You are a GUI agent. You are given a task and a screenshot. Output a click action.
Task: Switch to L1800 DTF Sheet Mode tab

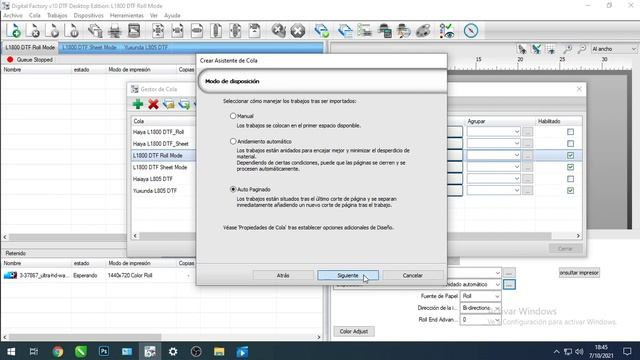tap(89, 47)
